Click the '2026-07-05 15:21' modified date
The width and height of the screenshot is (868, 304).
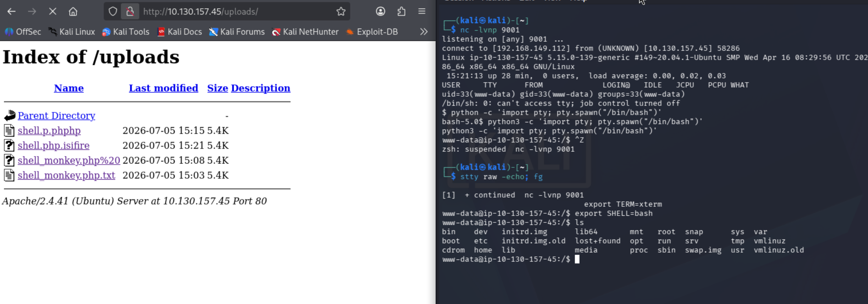click(163, 145)
